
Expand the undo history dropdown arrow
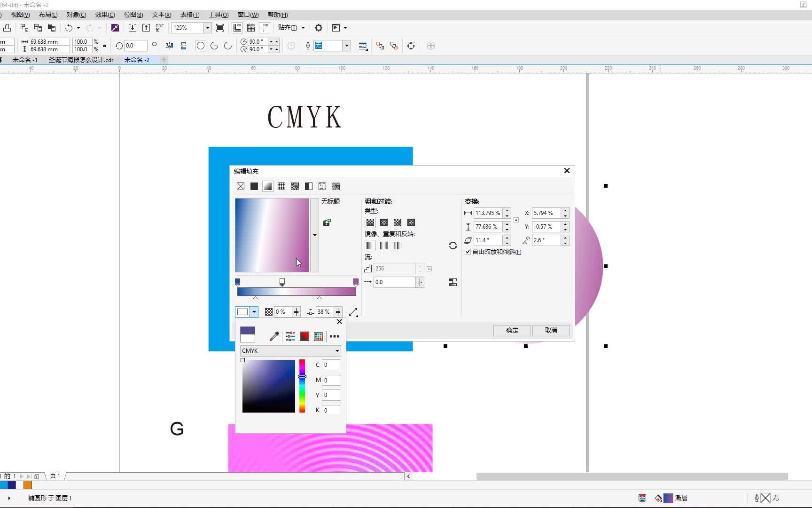pos(78,28)
